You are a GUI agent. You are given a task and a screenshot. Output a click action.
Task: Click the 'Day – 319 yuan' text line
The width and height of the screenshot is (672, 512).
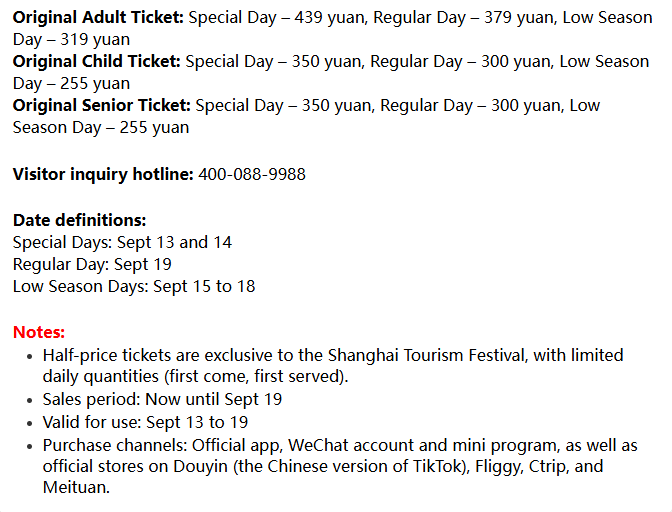[71, 40]
